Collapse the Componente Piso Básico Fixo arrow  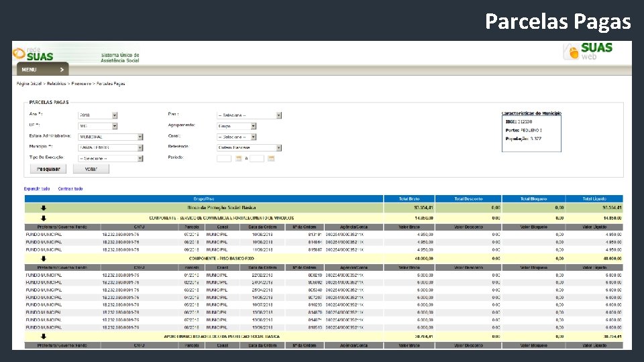pyautogui.click(x=44, y=259)
